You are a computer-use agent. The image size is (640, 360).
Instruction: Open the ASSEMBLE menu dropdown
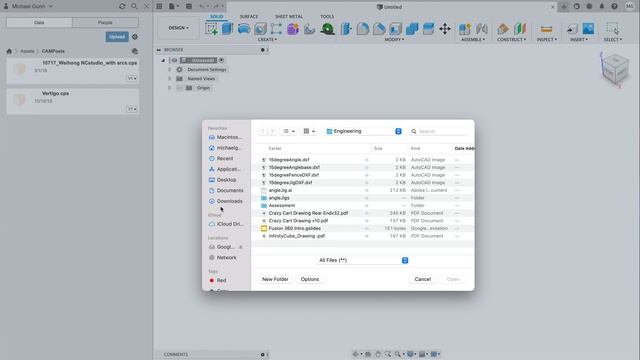click(473, 40)
